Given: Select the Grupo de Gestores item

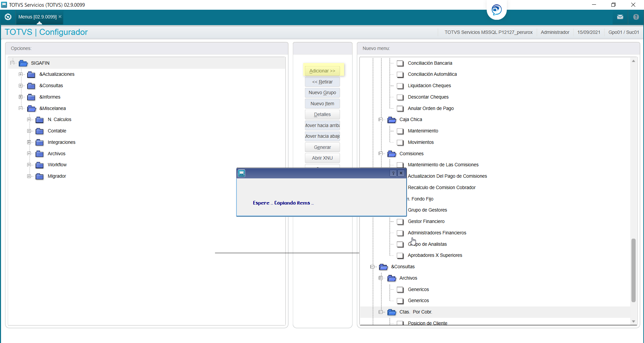Looking at the screenshot, I should click(x=427, y=210).
